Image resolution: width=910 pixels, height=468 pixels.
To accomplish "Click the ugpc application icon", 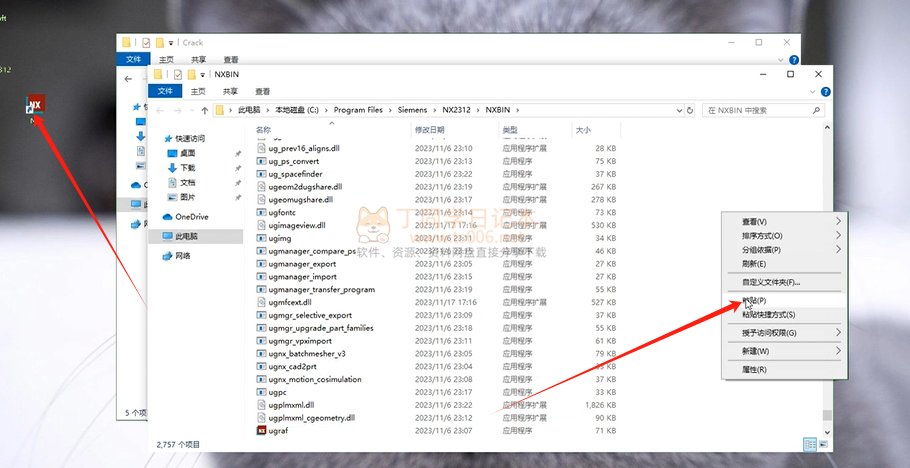I will [x=261, y=392].
